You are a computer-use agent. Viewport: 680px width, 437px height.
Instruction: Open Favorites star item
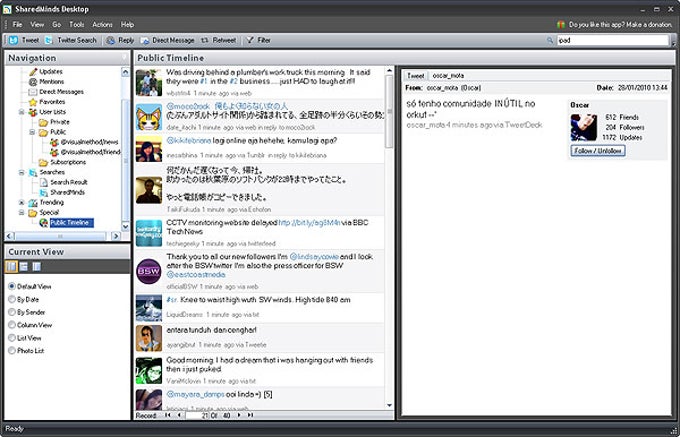click(x=47, y=102)
